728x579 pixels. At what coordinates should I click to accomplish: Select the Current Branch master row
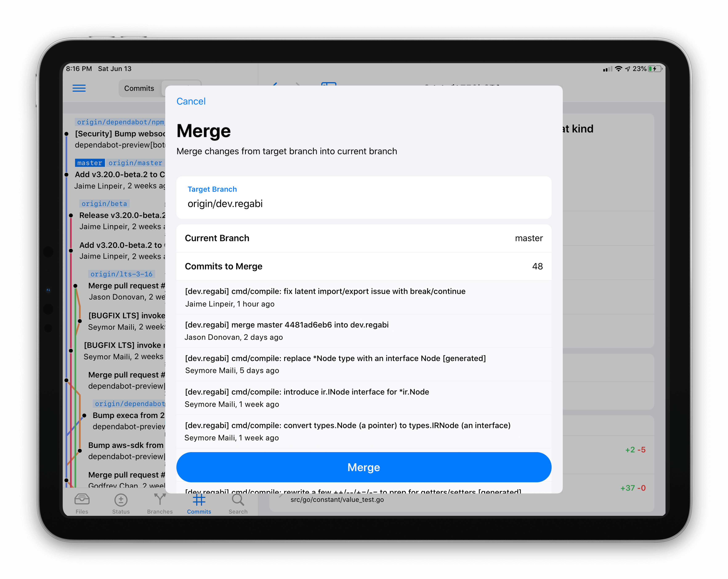[x=363, y=238]
